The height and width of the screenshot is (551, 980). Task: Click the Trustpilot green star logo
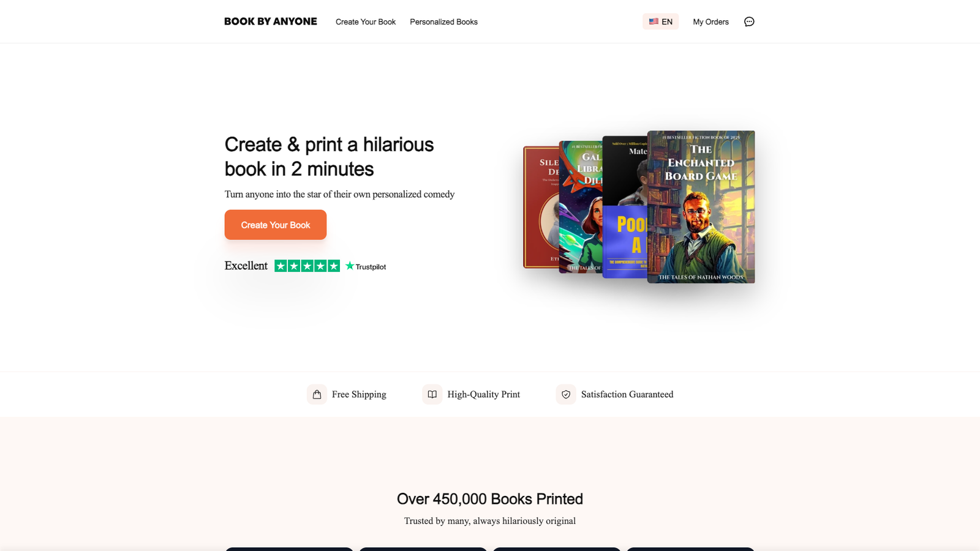tap(350, 266)
